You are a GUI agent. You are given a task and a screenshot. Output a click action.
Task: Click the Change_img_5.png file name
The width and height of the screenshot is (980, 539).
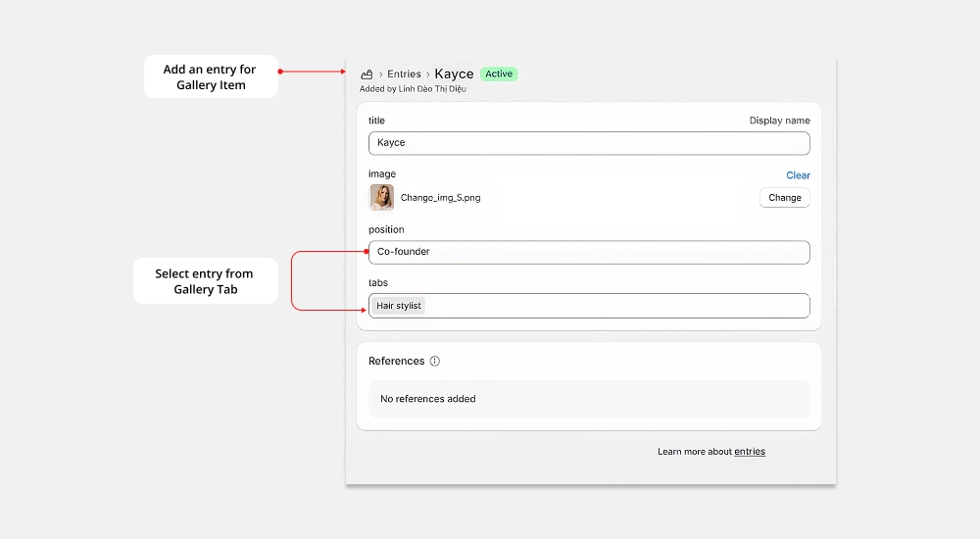pyautogui.click(x=441, y=198)
